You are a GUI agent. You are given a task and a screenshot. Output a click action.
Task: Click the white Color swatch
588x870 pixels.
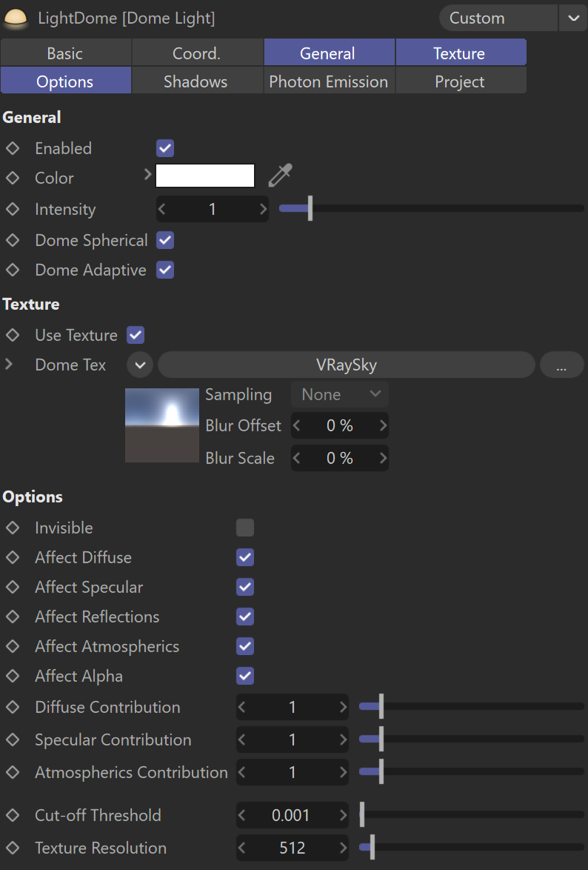pyautogui.click(x=205, y=176)
